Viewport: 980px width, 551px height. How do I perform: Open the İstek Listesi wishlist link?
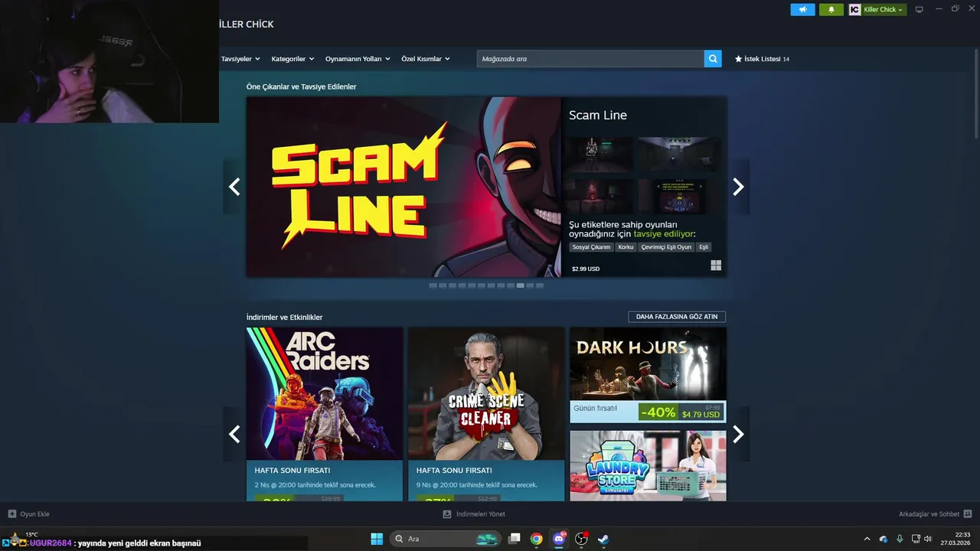762,59
